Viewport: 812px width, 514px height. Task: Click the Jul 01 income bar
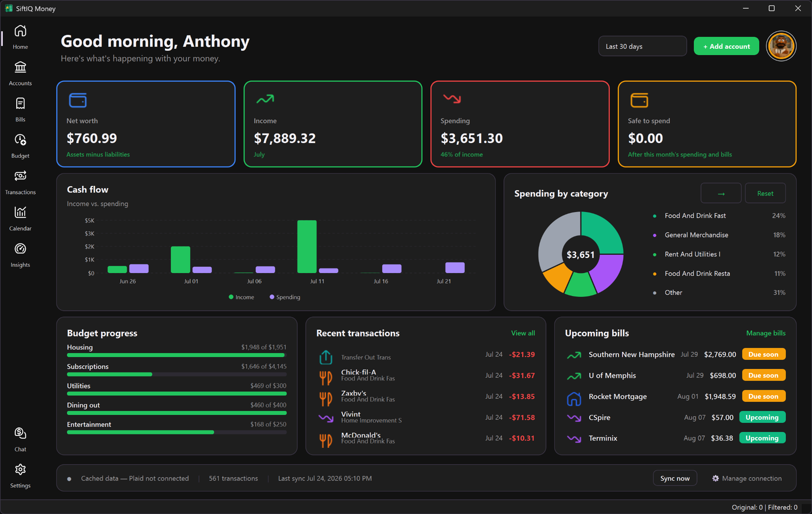(x=181, y=260)
